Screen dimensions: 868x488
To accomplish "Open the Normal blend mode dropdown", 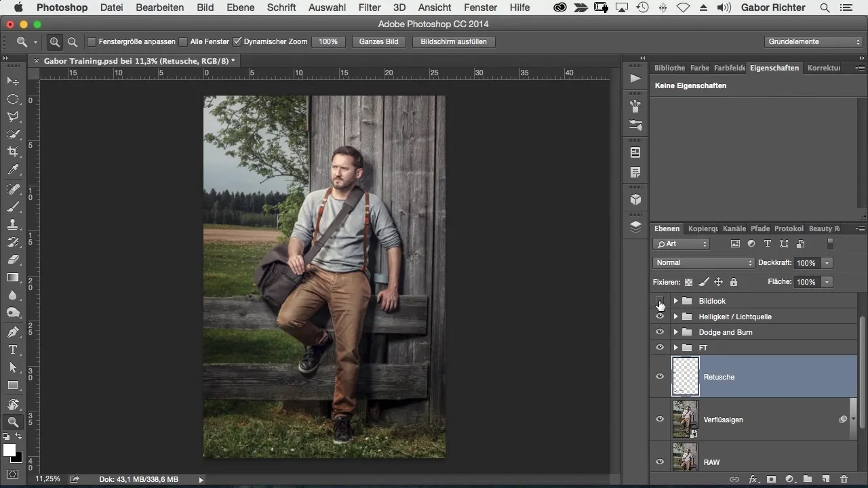I will pos(703,263).
